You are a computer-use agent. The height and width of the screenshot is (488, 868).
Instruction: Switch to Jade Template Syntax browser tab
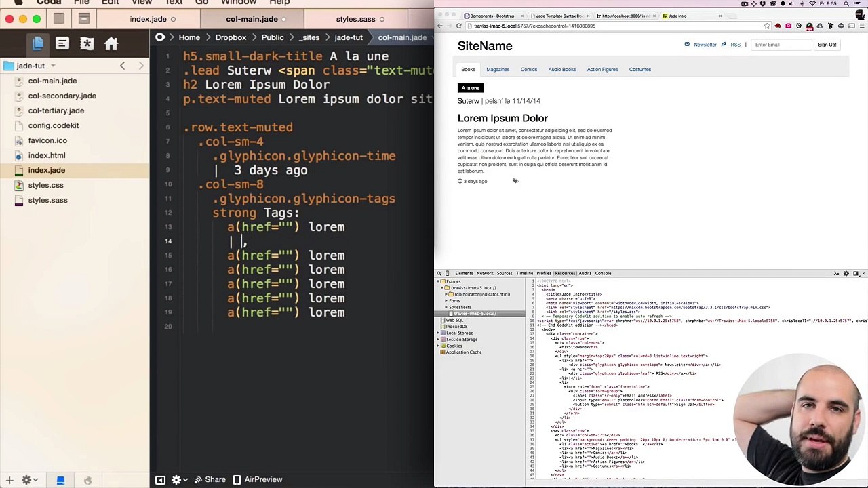[559, 16]
